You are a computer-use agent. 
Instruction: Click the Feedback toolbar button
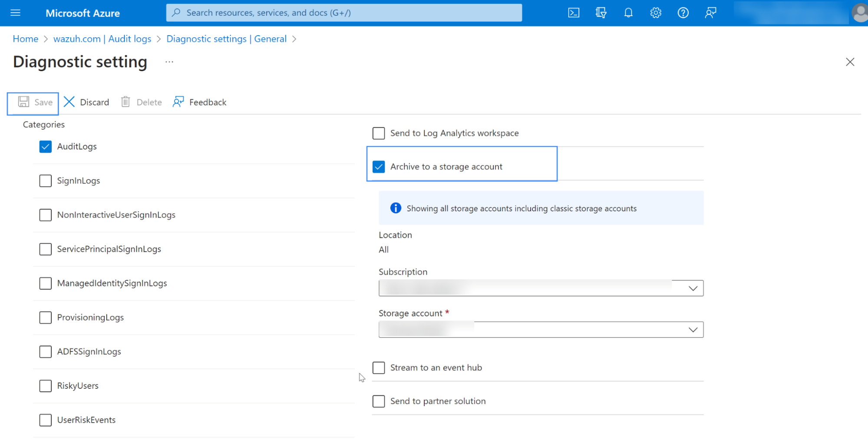coord(200,102)
